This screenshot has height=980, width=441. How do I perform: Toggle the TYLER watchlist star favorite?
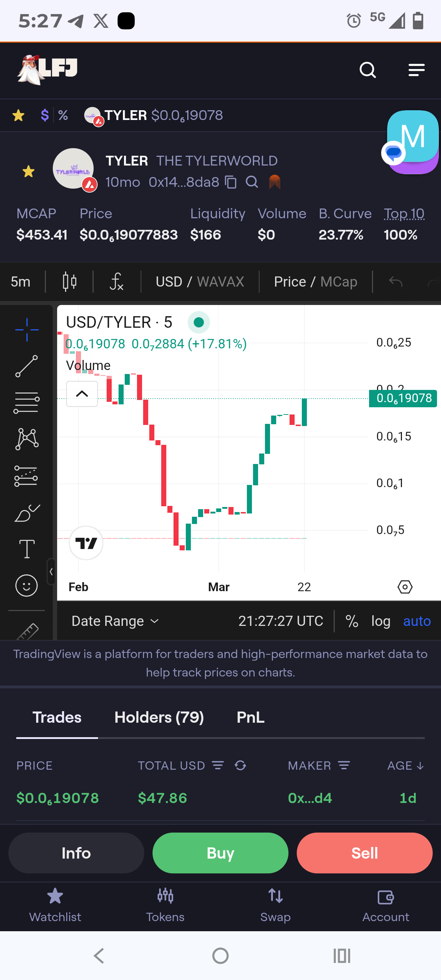[29, 172]
